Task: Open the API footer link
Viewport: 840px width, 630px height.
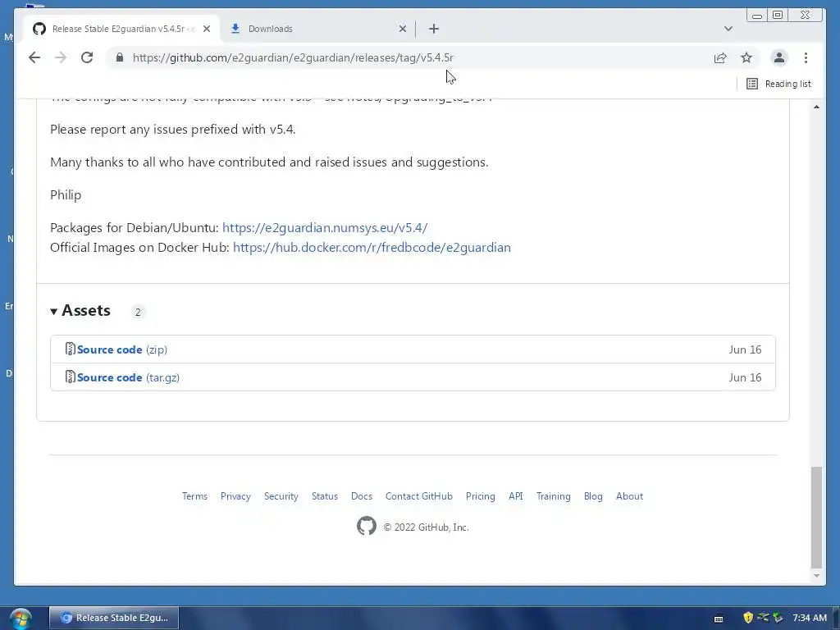Action: (516, 496)
